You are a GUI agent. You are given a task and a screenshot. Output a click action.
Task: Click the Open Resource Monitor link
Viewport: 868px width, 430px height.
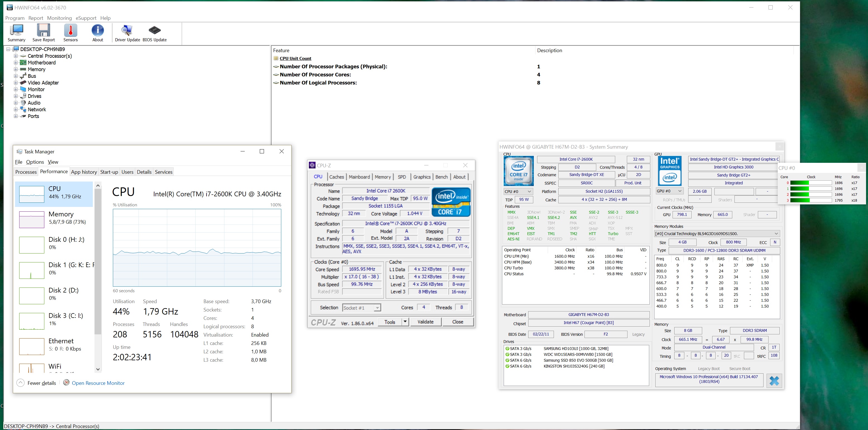98,383
